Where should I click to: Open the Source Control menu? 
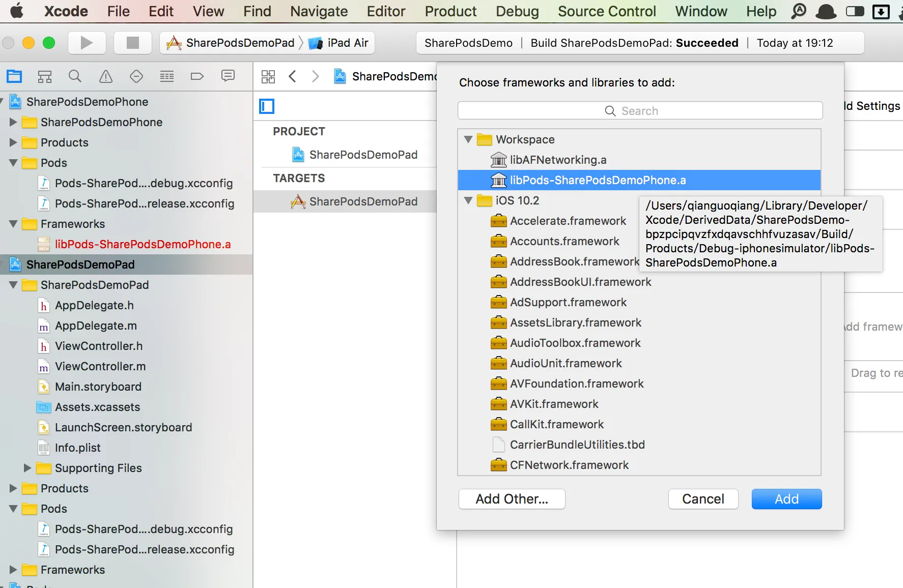click(607, 11)
